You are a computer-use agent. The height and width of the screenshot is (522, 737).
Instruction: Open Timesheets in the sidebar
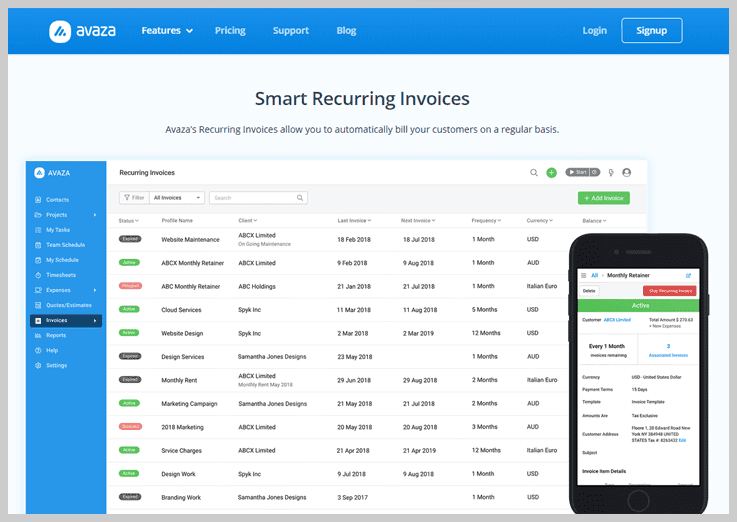(61, 275)
